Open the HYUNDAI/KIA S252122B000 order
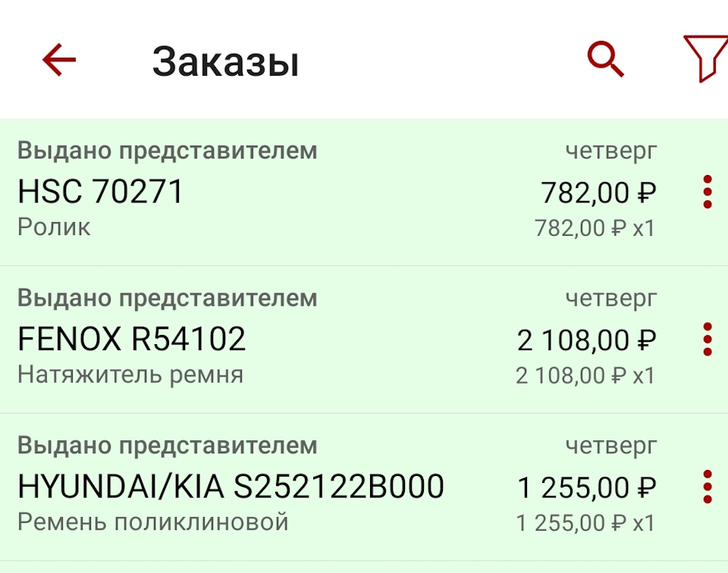Image resolution: width=728 pixels, height=573 pixels. click(x=231, y=487)
